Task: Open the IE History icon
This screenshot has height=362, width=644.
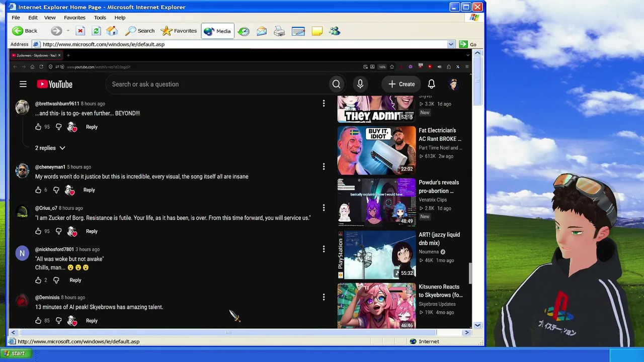Action: click(244, 31)
